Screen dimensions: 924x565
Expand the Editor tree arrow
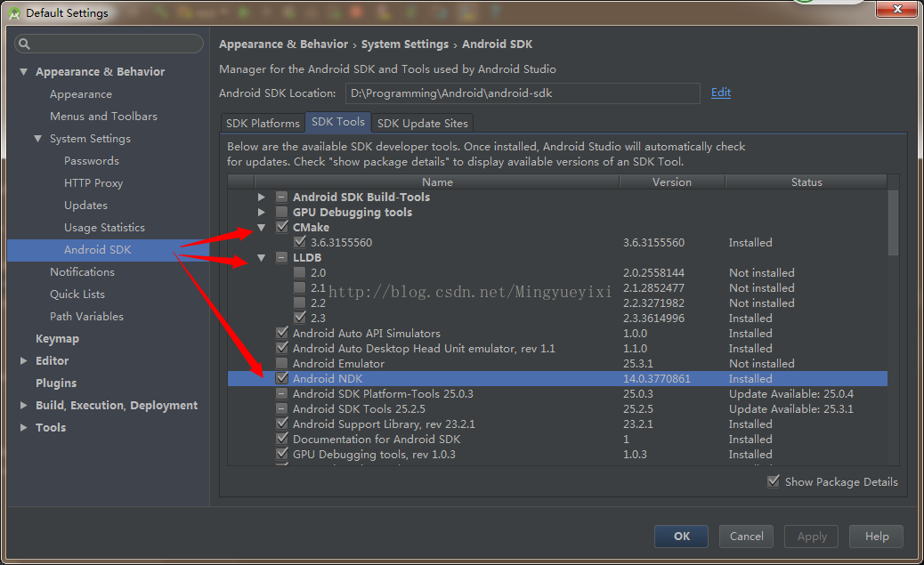pos(23,360)
